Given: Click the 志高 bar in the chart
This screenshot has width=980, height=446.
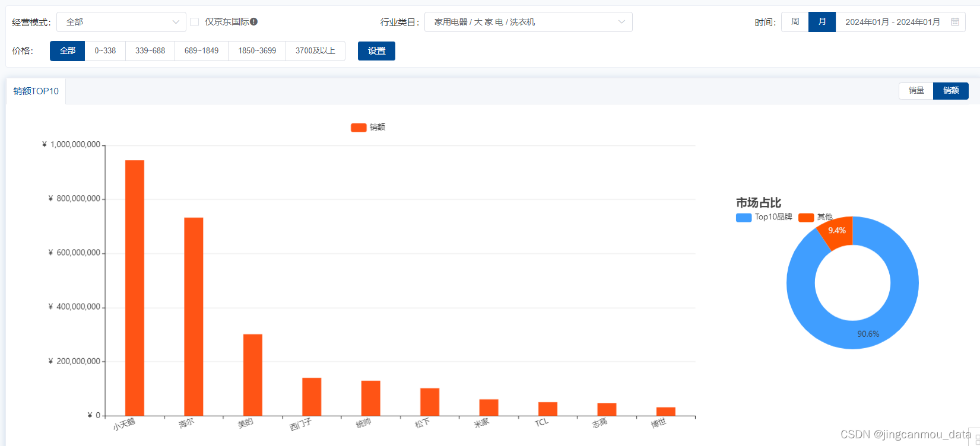Looking at the screenshot, I should (607, 410).
